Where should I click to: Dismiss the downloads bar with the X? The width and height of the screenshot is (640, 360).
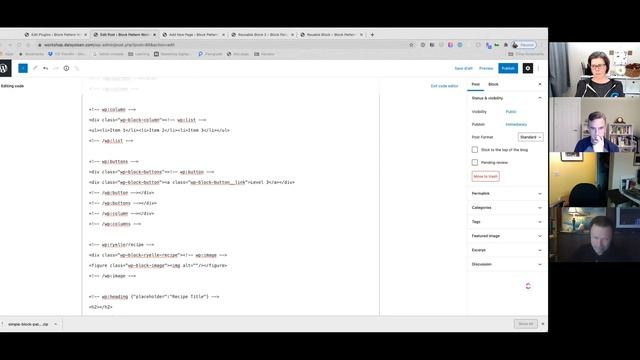543,324
